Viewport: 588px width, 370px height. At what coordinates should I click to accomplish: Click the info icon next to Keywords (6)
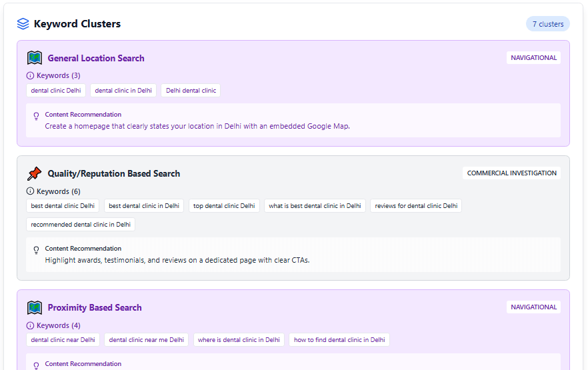[30, 191]
